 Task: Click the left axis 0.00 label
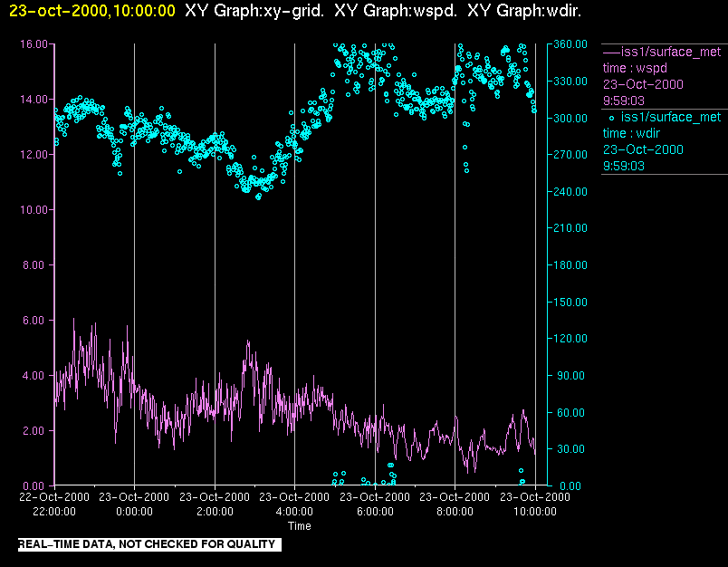pyautogui.click(x=35, y=486)
